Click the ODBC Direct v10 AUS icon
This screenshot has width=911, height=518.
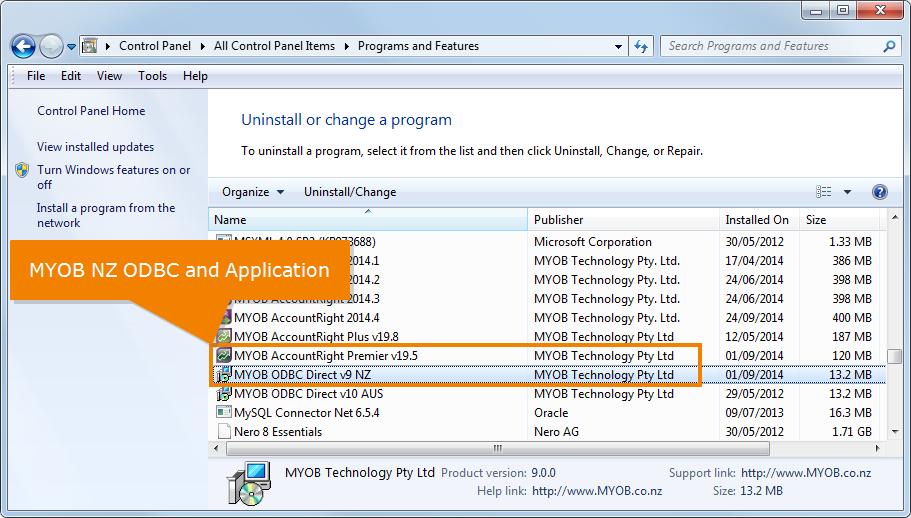[224, 394]
